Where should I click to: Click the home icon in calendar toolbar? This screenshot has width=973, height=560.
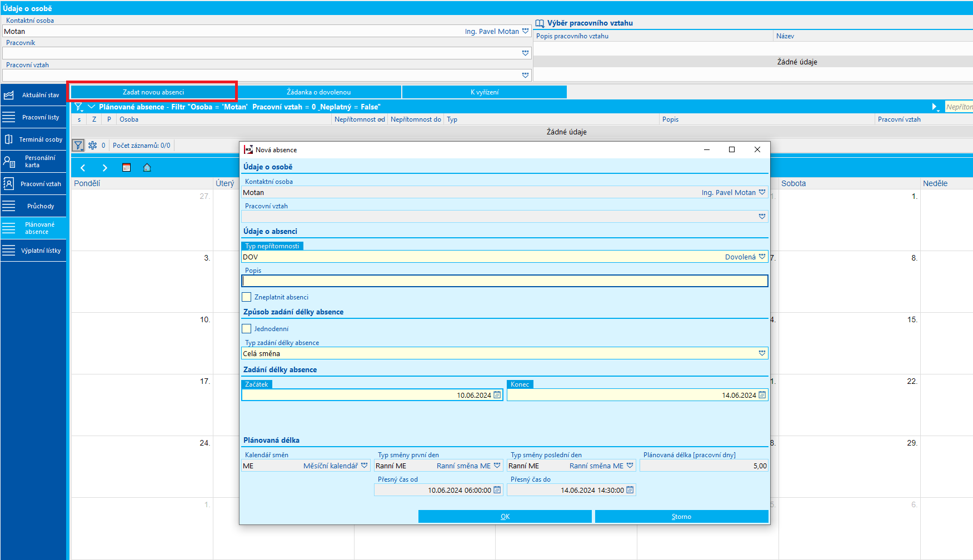coord(147,168)
